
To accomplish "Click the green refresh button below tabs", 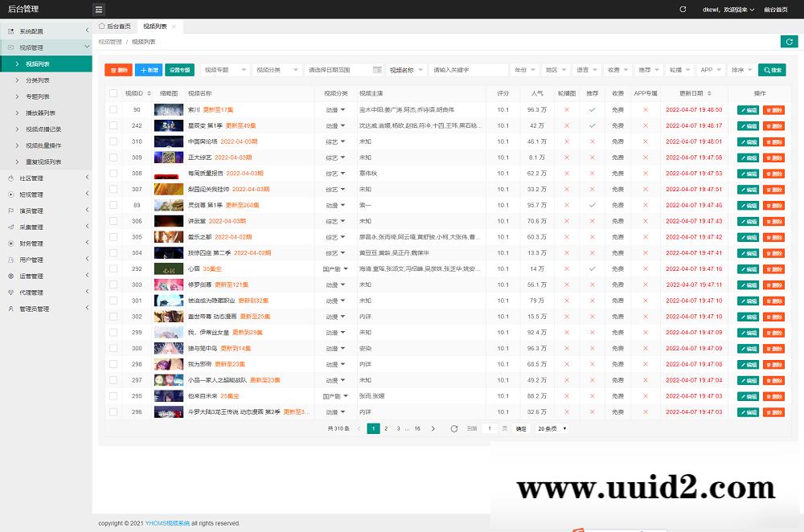I will [x=788, y=42].
